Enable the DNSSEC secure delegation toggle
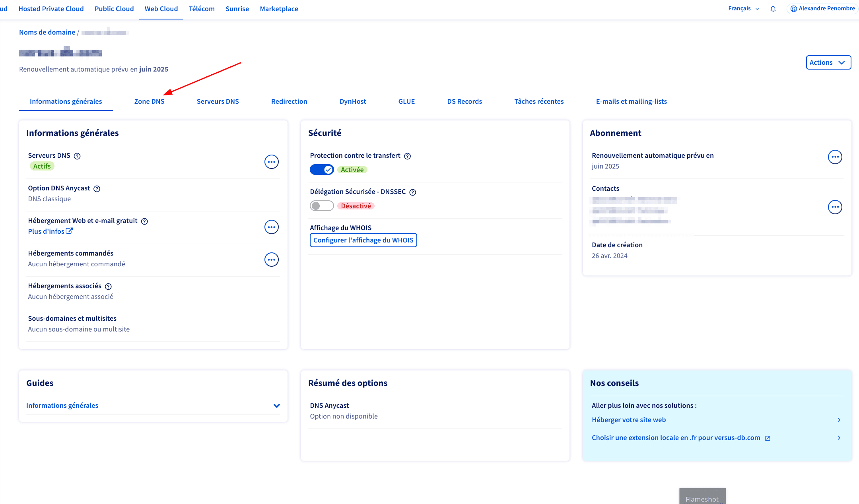This screenshot has width=859, height=504. point(322,206)
